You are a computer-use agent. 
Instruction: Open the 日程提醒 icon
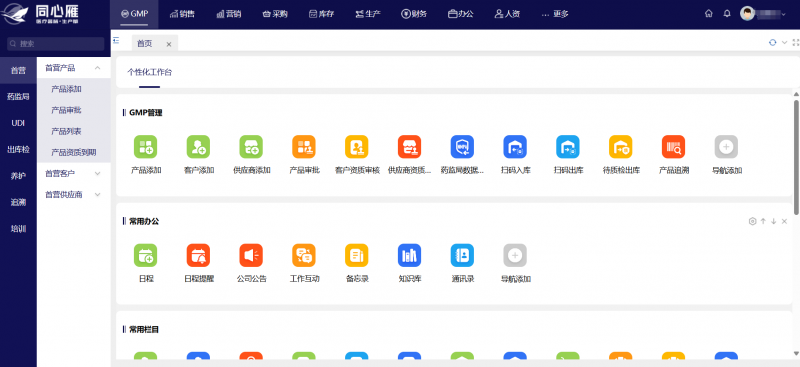(x=198, y=255)
